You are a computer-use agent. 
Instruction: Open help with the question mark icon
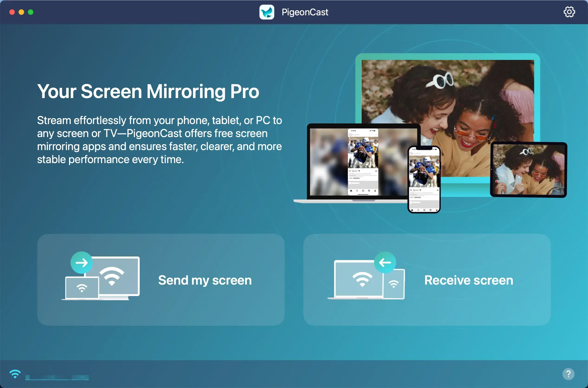click(x=568, y=374)
